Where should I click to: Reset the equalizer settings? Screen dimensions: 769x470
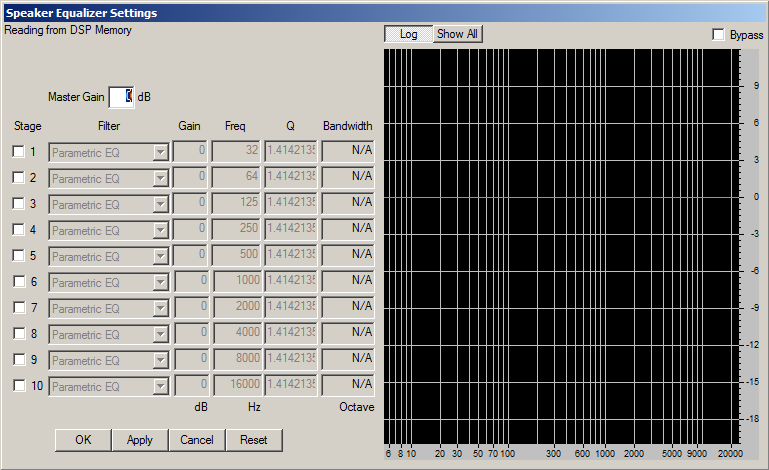coord(254,440)
